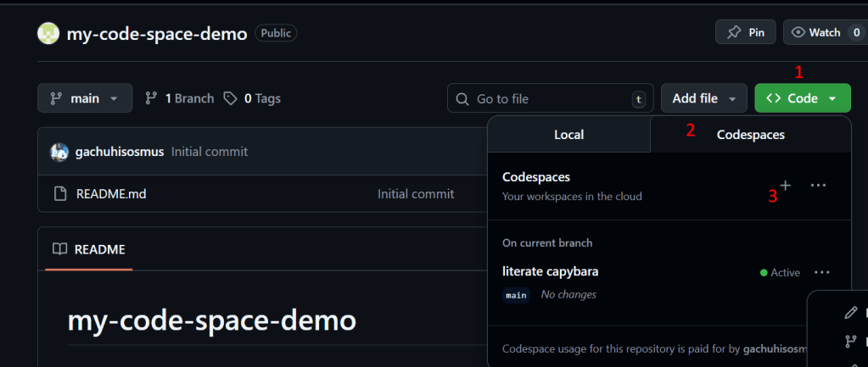Screen dimensions: 868x367
Task: Open the main branch selector dropdown
Action: pyautogui.click(x=84, y=98)
